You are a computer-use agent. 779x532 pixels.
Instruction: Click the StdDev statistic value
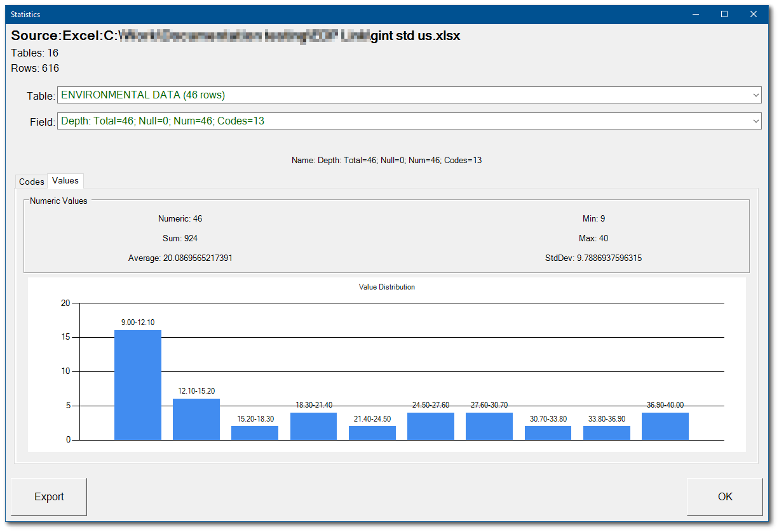593,258
